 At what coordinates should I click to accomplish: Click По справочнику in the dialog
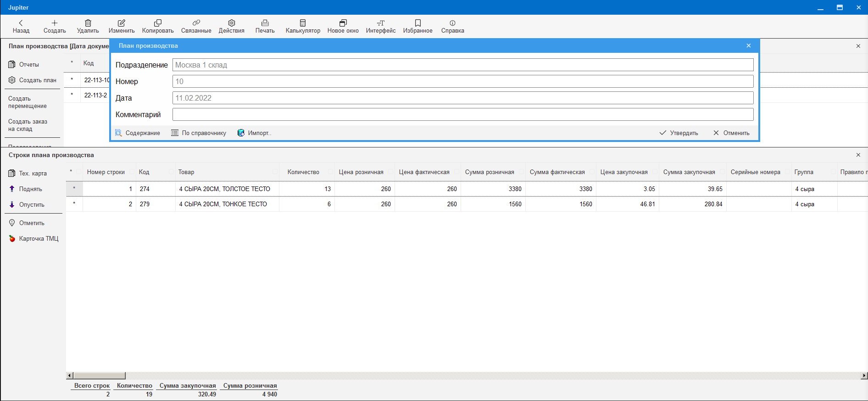[199, 133]
